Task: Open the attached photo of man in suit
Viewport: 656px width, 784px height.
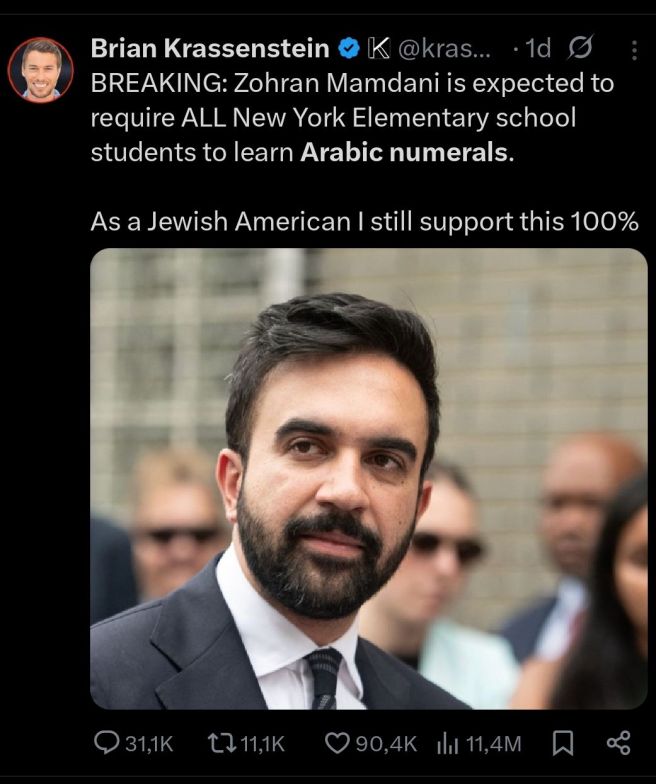Action: [369, 478]
